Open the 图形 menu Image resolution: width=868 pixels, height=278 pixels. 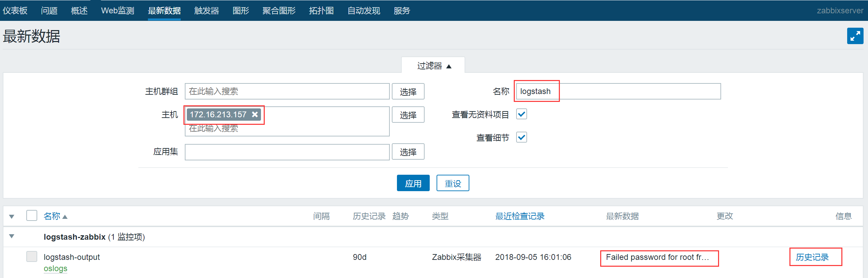pos(241,11)
